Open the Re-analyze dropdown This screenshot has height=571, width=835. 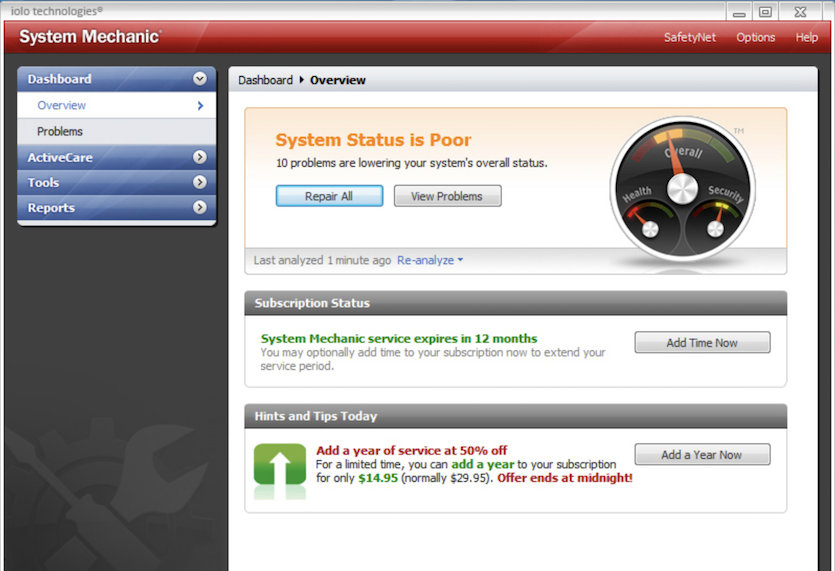(430, 260)
